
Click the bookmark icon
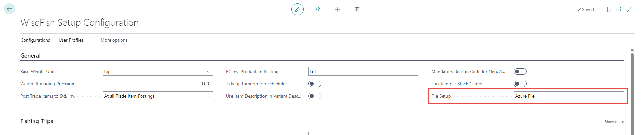(609, 9)
